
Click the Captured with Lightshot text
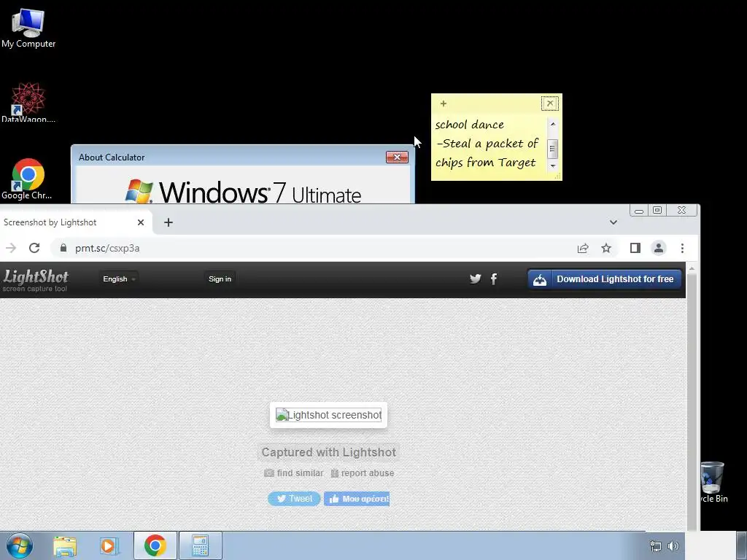point(329,452)
